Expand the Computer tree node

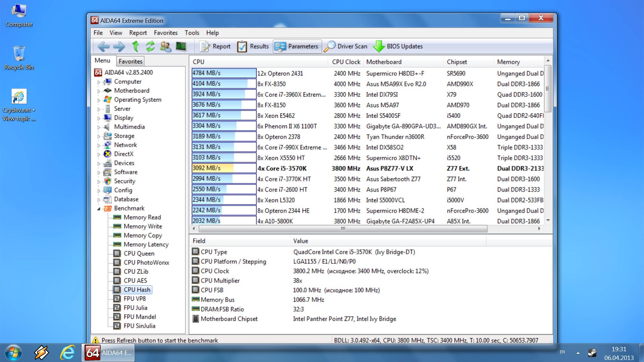click(x=99, y=82)
